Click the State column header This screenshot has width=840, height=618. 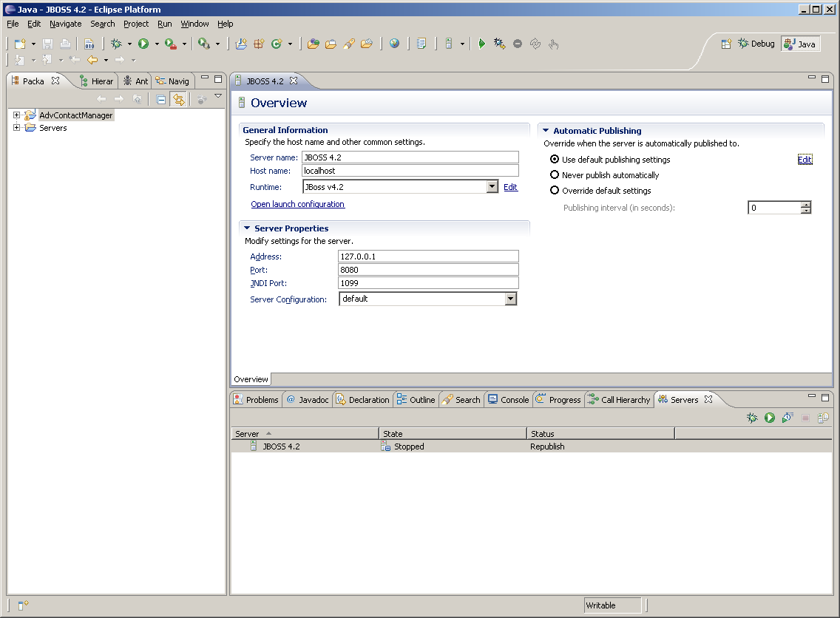pos(453,433)
